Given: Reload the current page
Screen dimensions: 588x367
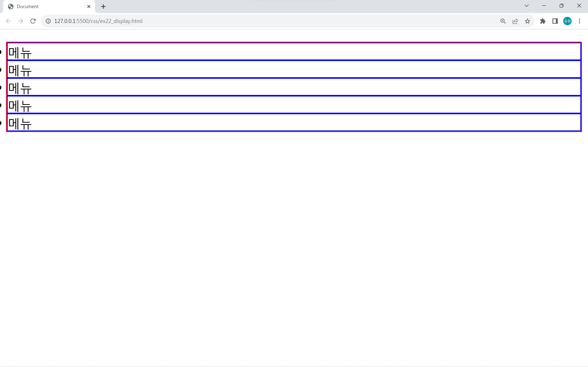Looking at the screenshot, I should tap(33, 21).
